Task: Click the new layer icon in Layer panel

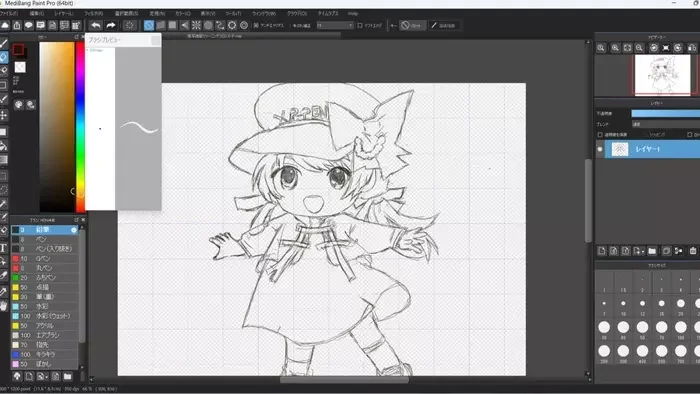Action: (x=602, y=251)
